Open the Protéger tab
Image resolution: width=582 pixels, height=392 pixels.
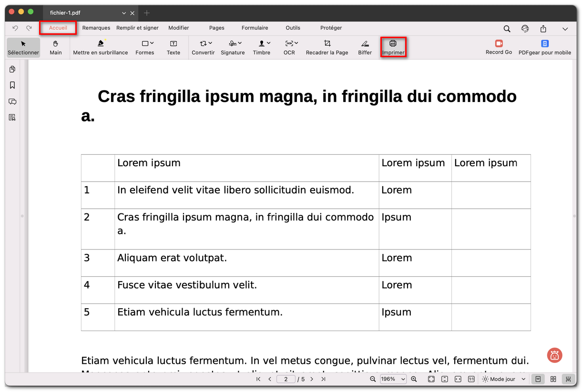[331, 28]
